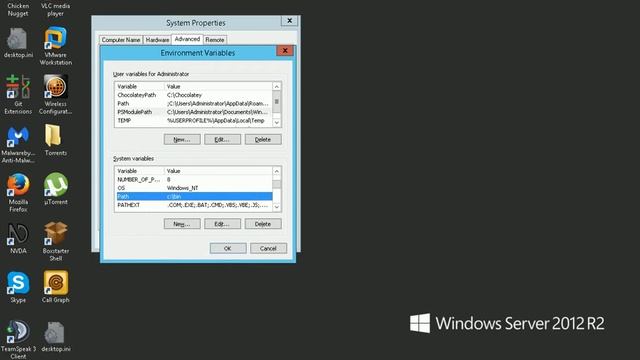Click Delete under system variables

point(263,224)
